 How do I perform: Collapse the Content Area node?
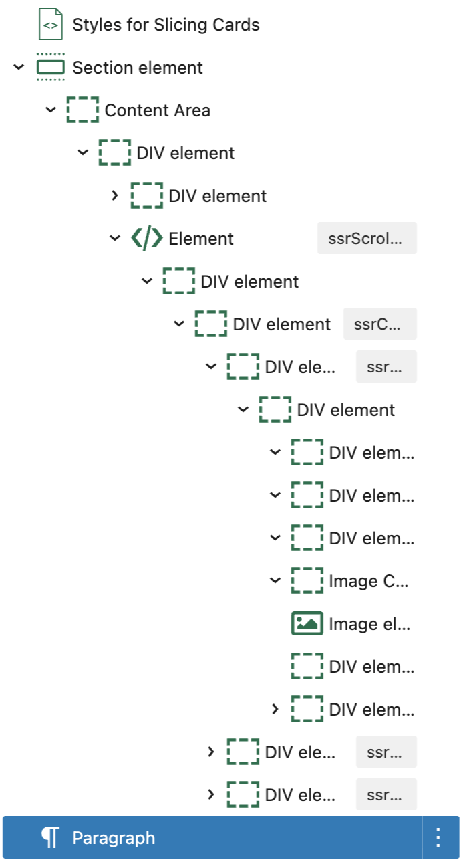pos(51,110)
